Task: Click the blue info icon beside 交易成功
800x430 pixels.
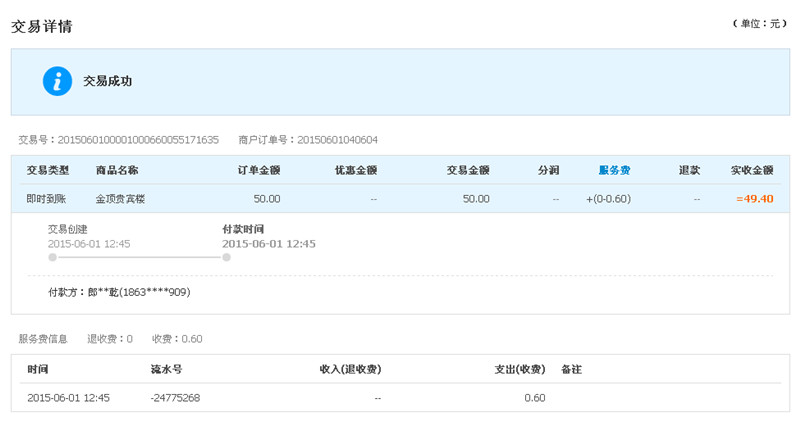Action: click(x=57, y=81)
